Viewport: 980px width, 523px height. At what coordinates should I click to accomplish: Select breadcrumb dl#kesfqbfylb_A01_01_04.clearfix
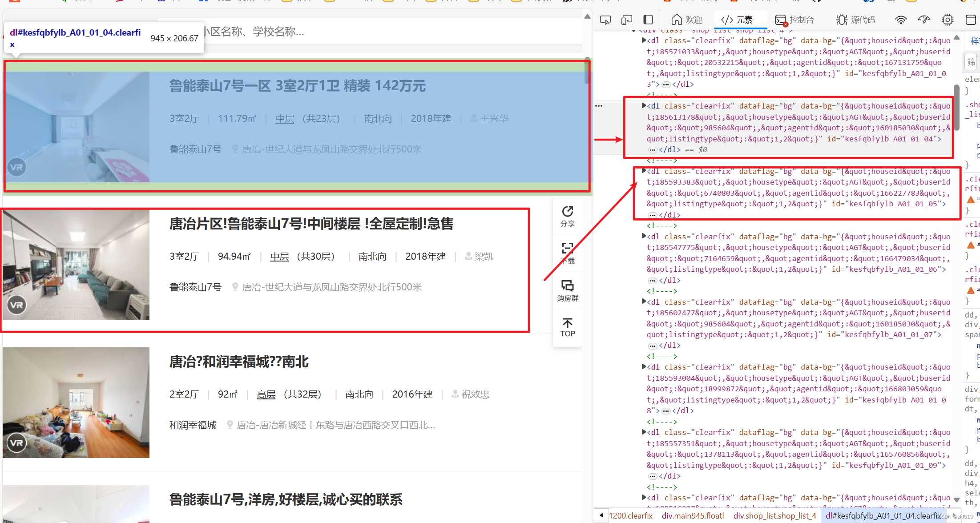pyautogui.click(x=883, y=516)
